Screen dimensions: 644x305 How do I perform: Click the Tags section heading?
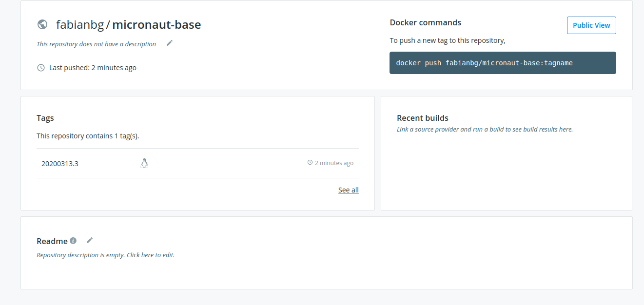click(45, 117)
